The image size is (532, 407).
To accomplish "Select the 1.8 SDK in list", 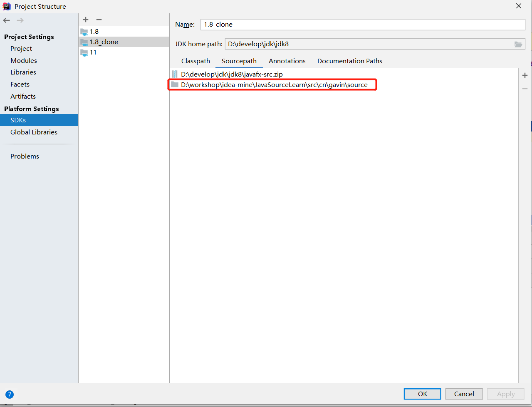I will tap(94, 32).
